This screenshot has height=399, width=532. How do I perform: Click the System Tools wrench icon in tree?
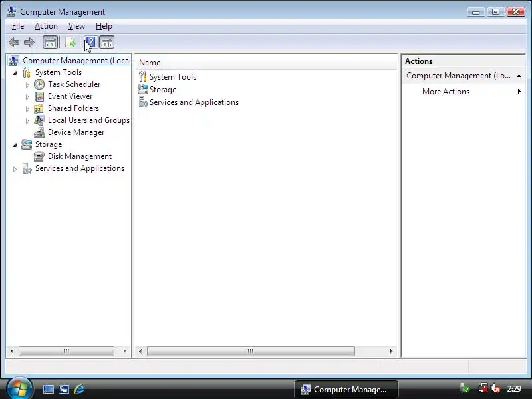(27, 72)
